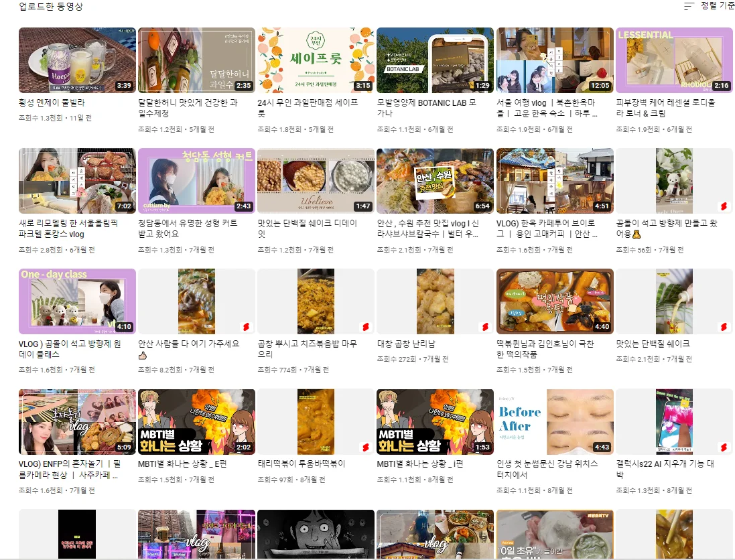Viewport: 735px width, 560px height.
Task: Click the 6:54 duration badge
Action: [482, 206]
